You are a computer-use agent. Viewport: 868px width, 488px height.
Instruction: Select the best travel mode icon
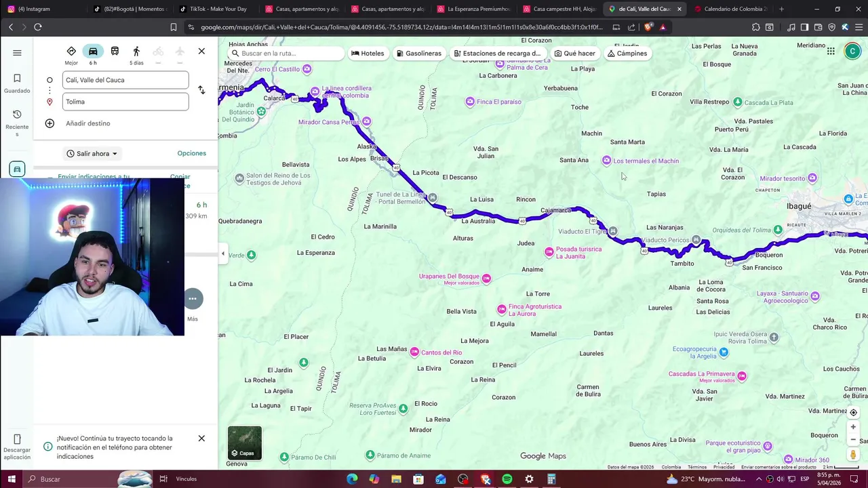[71, 52]
